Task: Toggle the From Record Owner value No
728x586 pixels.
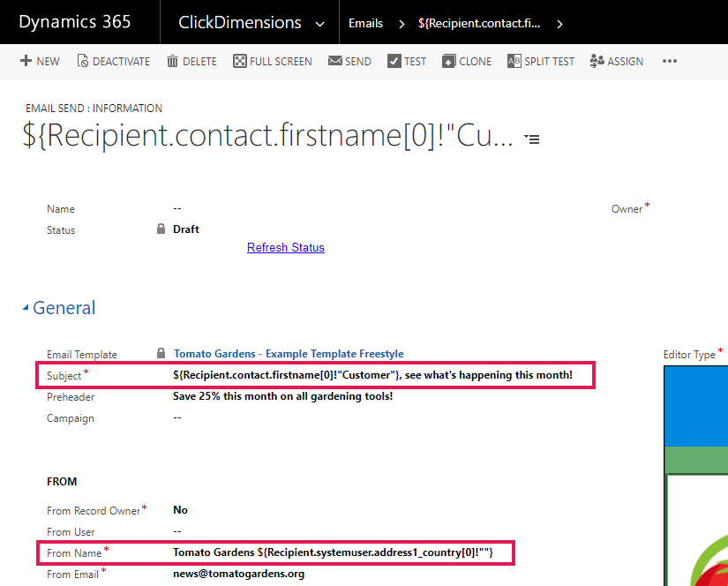Action: point(180,510)
